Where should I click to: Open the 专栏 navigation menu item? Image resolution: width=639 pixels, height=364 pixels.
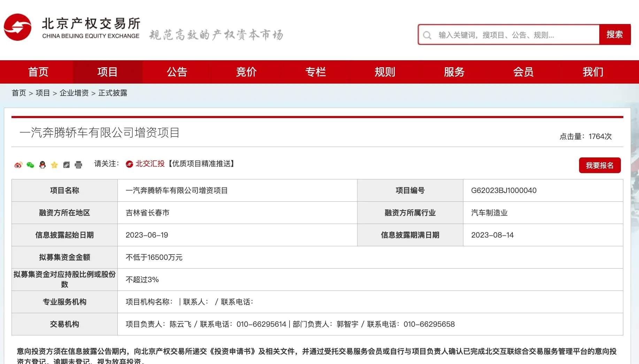tap(316, 72)
